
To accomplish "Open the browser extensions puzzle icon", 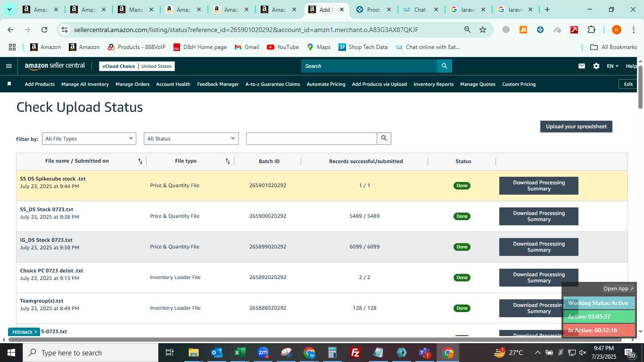I will coord(591,30).
